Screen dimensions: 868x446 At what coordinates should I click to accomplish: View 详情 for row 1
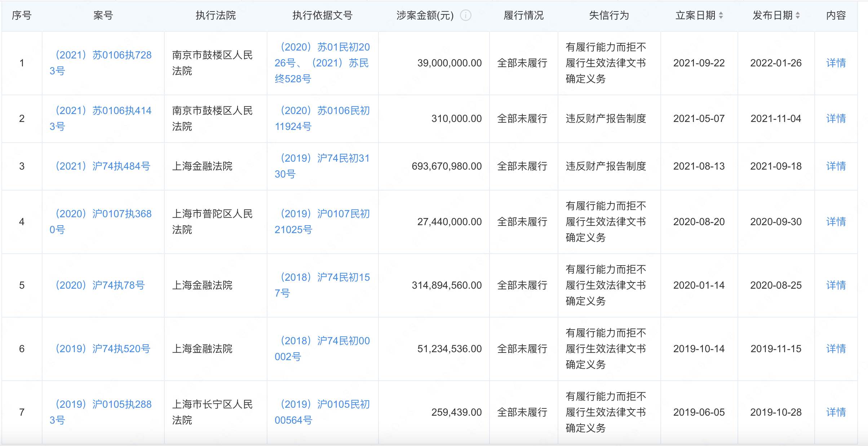pyautogui.click(x=836, y=63)
